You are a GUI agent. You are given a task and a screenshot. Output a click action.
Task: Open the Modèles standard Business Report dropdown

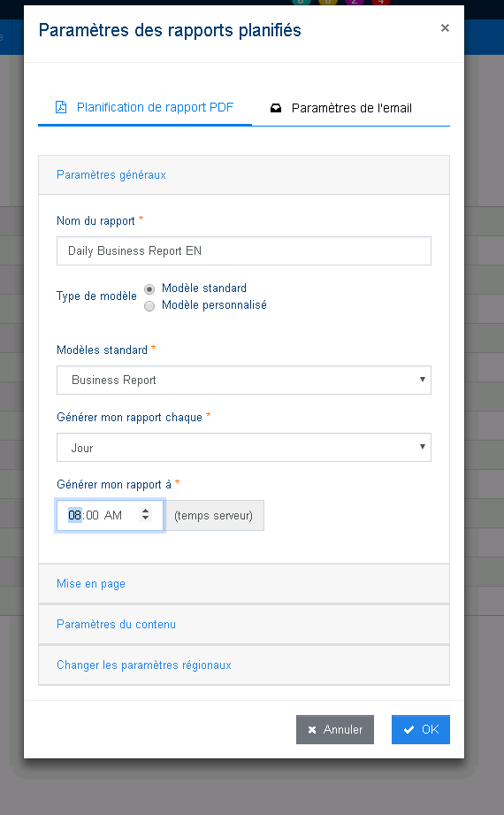click(244, 380)
